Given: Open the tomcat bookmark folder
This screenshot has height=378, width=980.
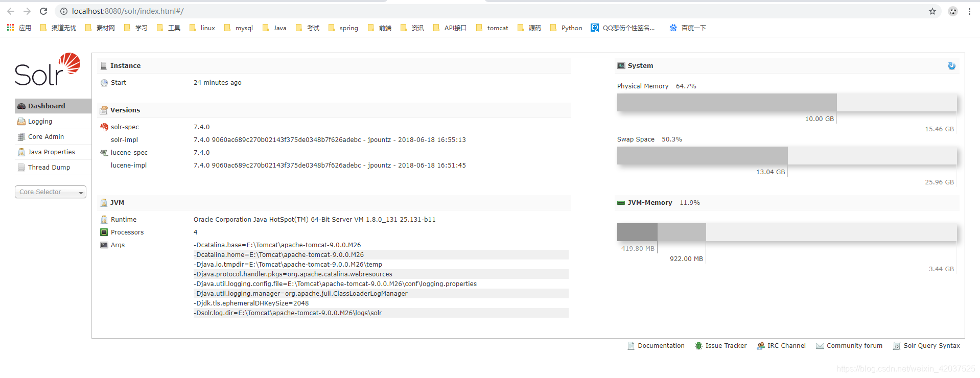Looking at the screenshot, I should (x=492, y=28).
